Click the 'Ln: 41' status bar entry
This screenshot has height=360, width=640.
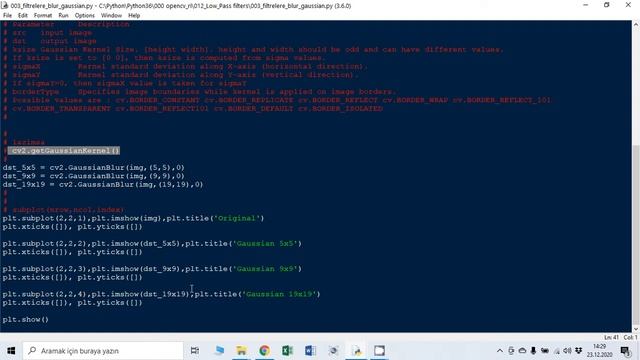pyautogui.click(x=611, y=338)
